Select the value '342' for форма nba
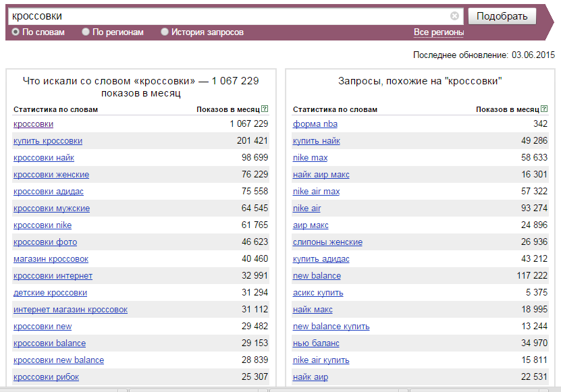Image resolution: width=561 pixels, height=392 pixels. 540,123
